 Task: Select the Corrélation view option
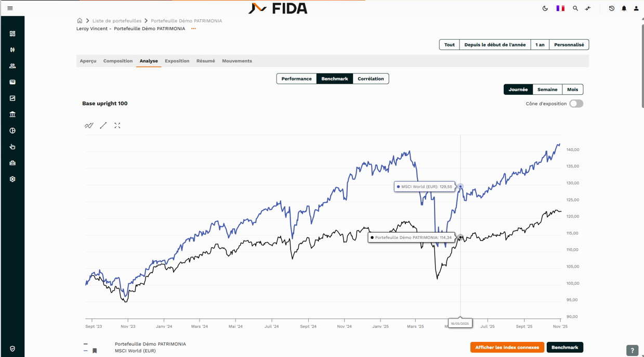(371, 79)
